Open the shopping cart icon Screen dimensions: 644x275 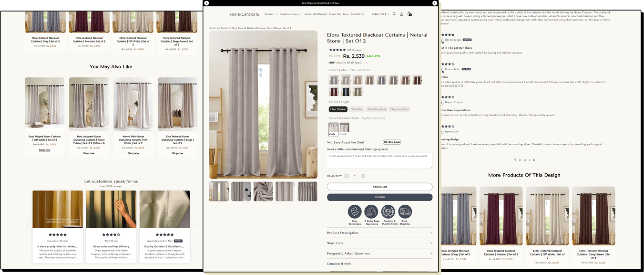tap(409, 14)
